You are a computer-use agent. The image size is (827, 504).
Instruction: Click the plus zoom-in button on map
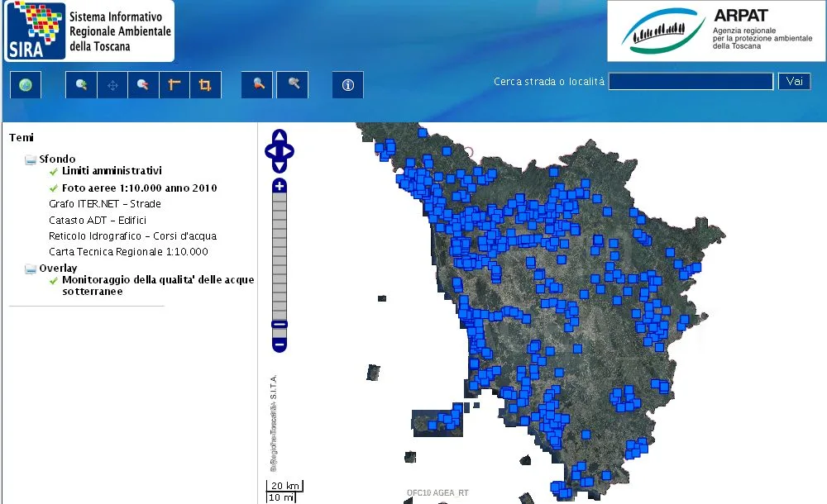(280, 186)
